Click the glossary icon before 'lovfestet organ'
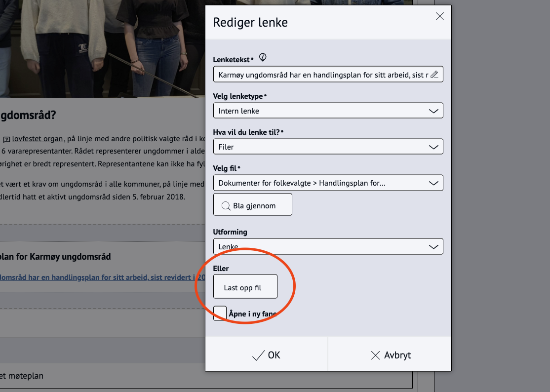This screenshot has width=550, height=392. click(x=6, y=139)
